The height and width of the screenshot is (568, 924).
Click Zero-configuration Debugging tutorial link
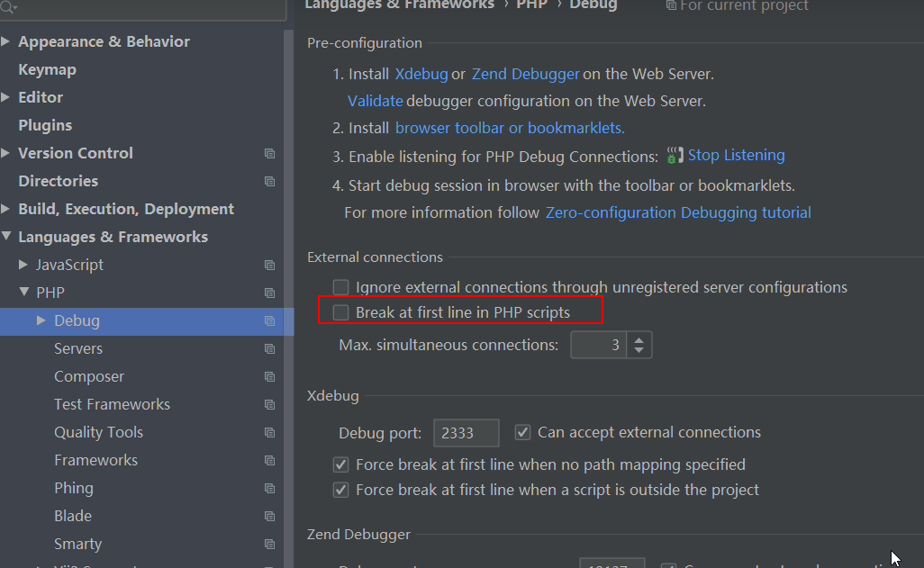point(678,213)
